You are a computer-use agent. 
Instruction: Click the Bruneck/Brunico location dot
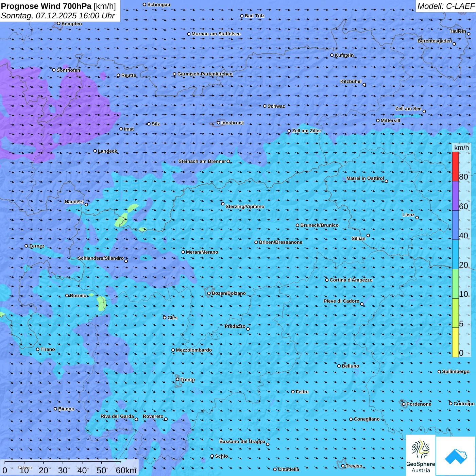click(x=297, y=225)
